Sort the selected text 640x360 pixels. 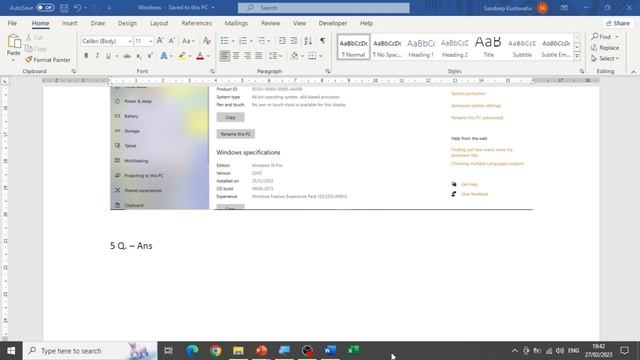pos(308,41)
